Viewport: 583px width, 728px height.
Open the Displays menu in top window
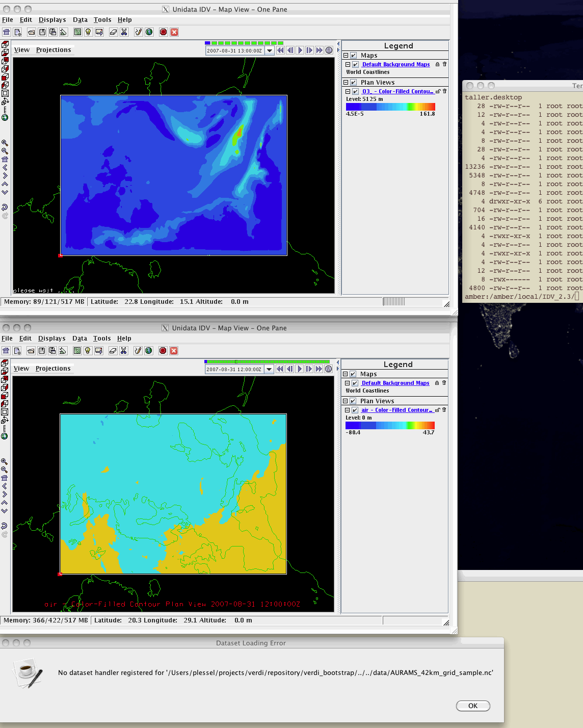tap(52, 20)
